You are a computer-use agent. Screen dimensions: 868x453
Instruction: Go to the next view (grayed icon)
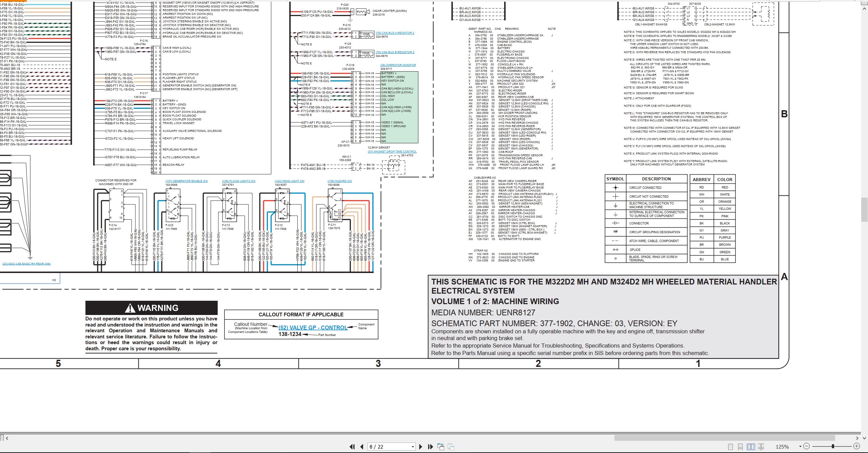(451, 447)
